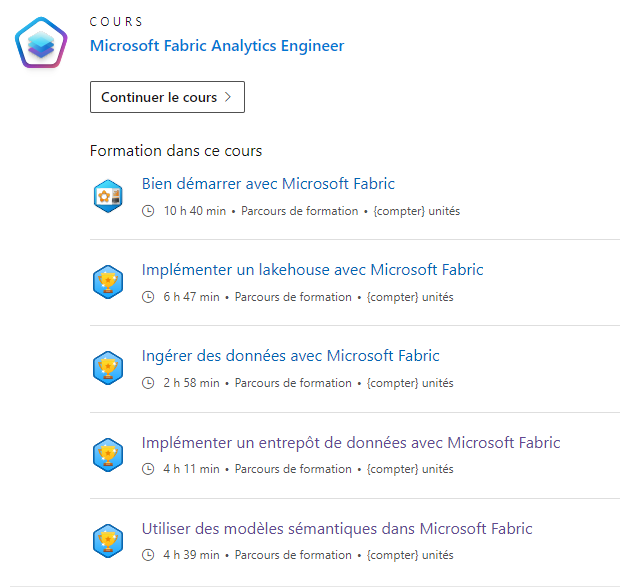Click the trophy badge beside Ingérer des données

pos(108,368)
